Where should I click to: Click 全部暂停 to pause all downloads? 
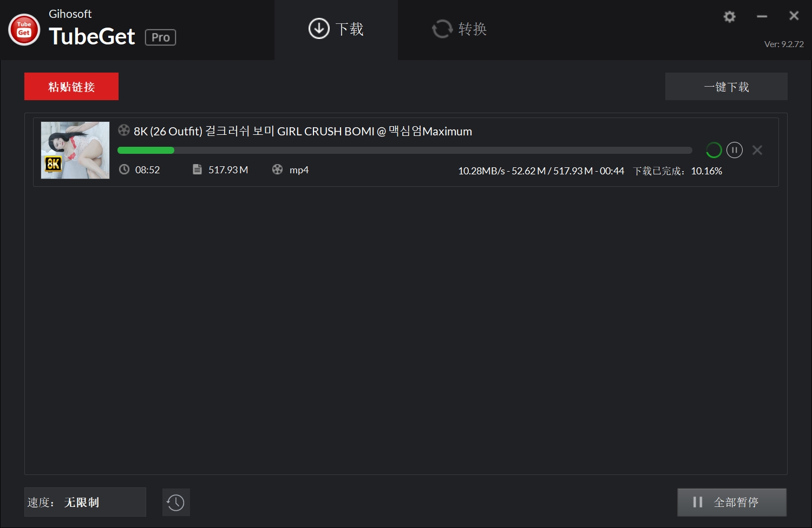pyautogui.click(x=732, y=502)
